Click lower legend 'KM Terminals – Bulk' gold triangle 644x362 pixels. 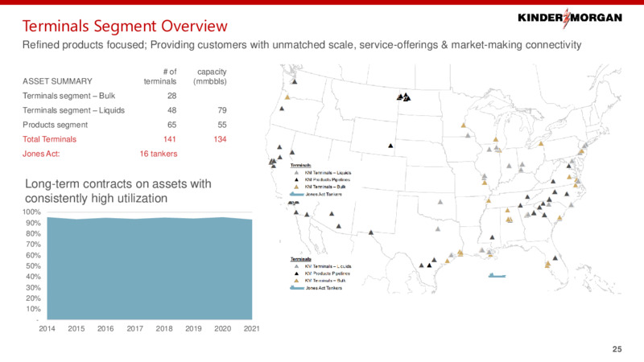pos(296,281)
